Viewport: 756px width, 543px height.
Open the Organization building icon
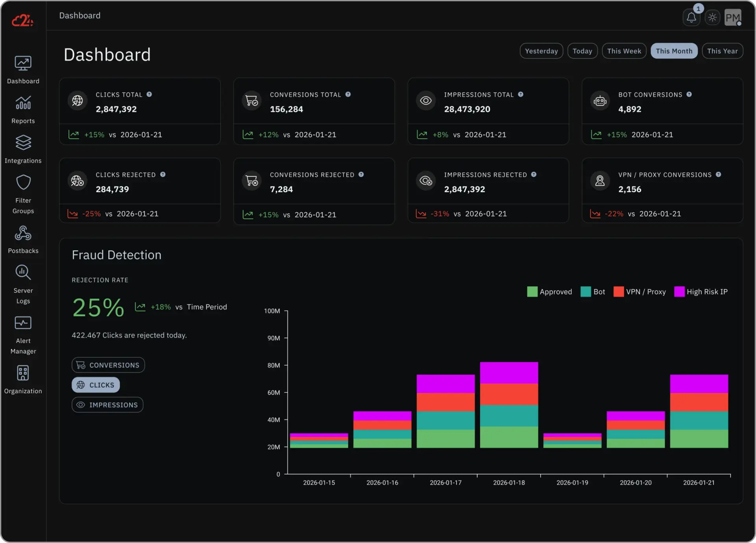click(23, 373)
